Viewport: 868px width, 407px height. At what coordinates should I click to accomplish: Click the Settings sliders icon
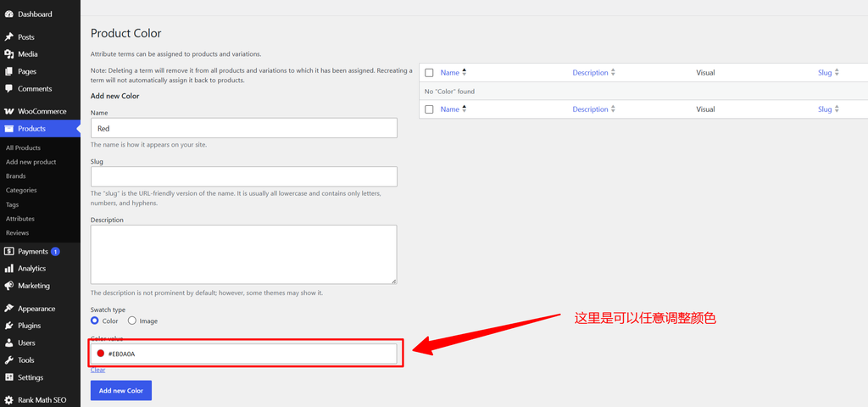(x=8, y=377)
